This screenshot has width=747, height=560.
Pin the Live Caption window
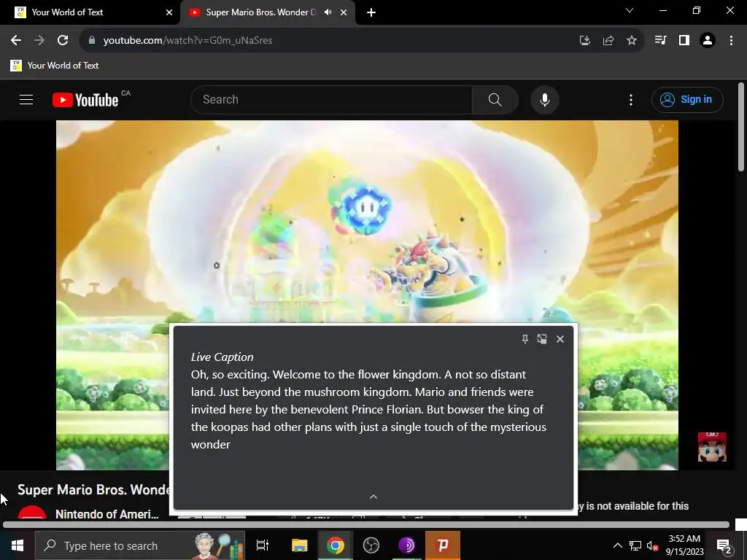(x=525, y=339)
